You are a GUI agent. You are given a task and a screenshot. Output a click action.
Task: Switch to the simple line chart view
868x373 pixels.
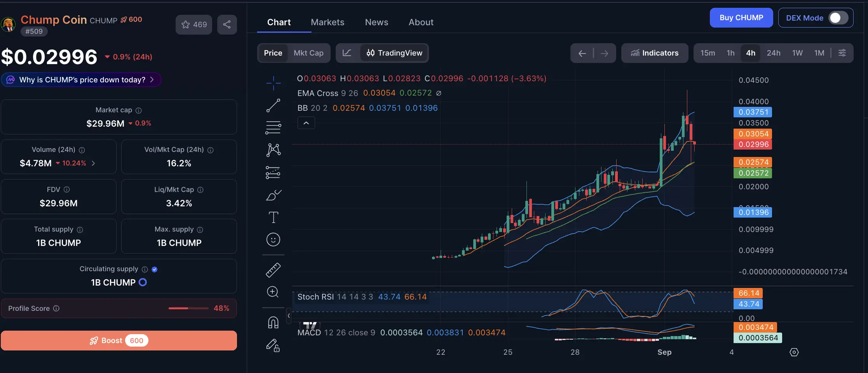point(347,53)
